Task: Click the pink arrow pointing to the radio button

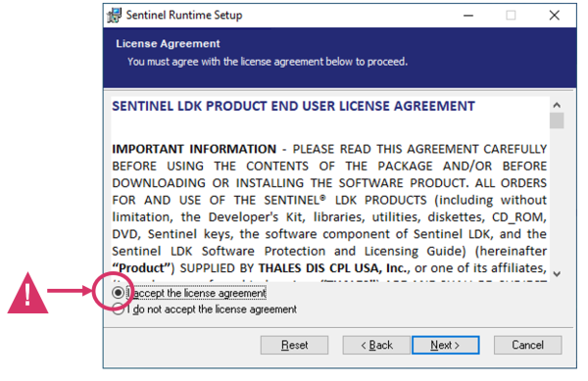Action: pyautogui.click(x=71, y=291)
